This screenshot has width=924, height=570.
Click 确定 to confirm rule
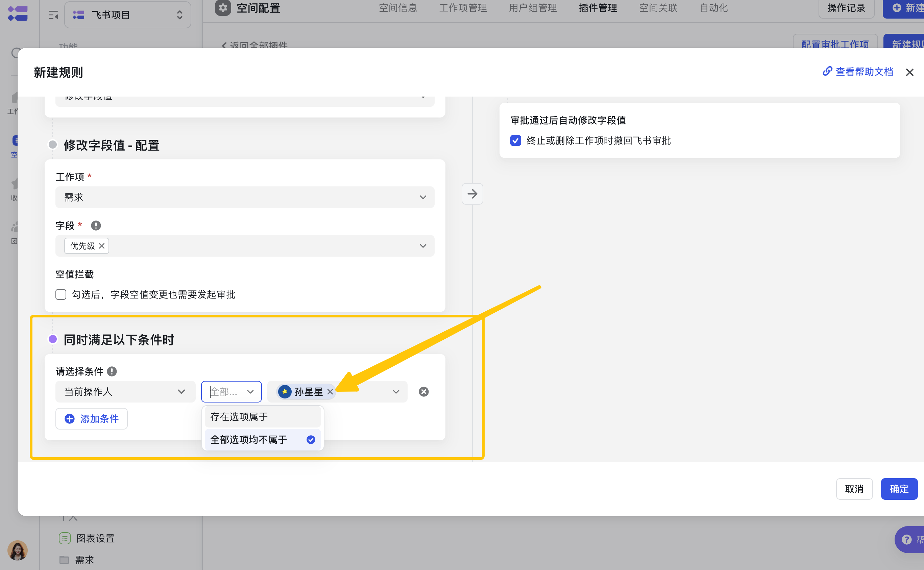pyautogui.click(x=899, y=489)
